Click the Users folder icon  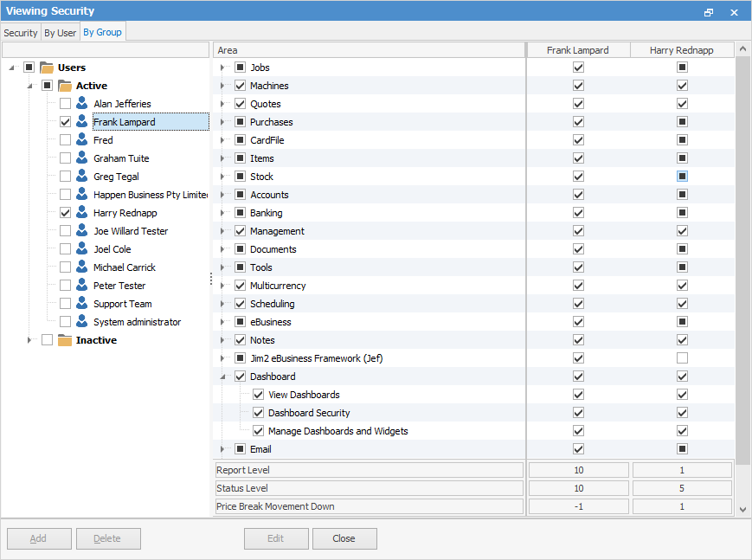click(x=46, y=67)
